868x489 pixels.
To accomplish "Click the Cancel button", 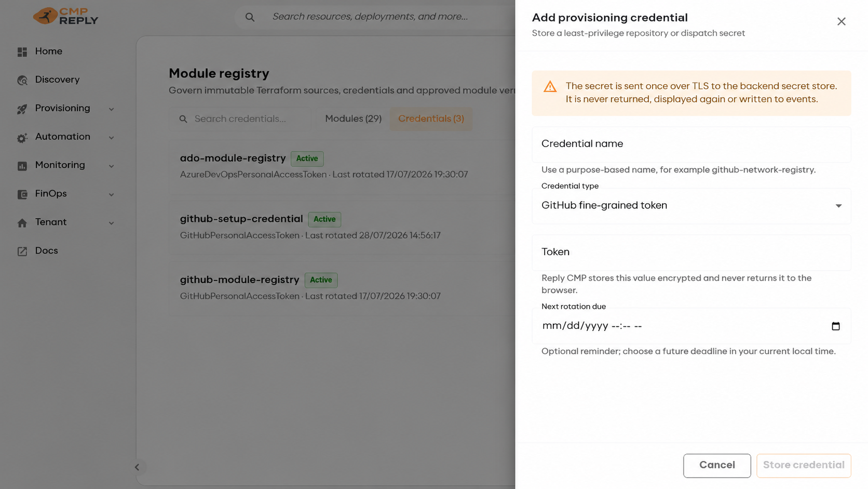I will point(716,465).
